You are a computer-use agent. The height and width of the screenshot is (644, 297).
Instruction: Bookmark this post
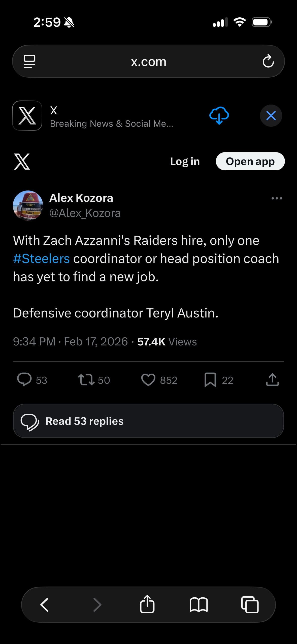210,380
